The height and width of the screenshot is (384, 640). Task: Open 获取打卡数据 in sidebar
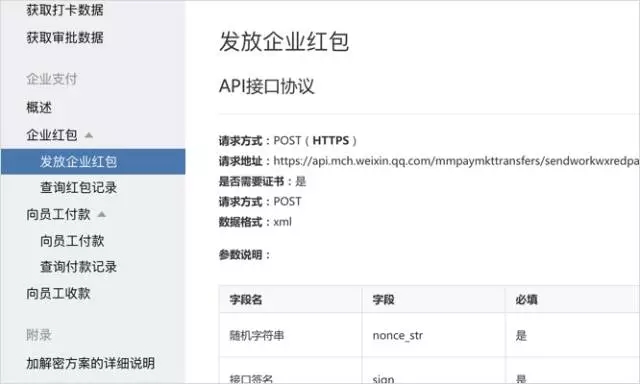(x=65, y=10)
